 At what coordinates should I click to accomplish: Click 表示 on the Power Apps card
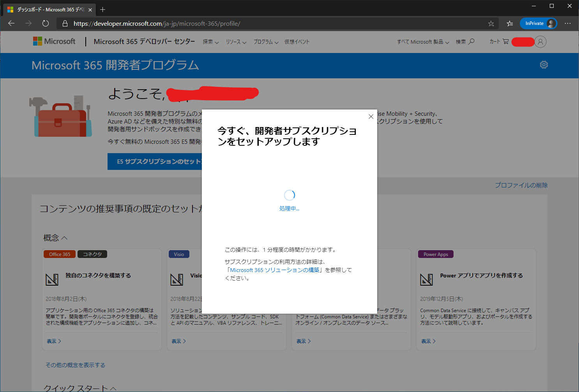(429, 341)
